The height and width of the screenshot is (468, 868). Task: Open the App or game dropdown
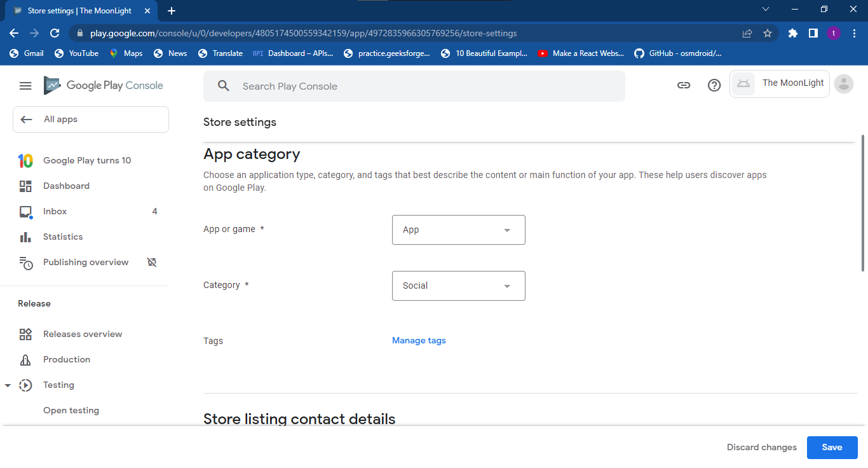point(459,230)
